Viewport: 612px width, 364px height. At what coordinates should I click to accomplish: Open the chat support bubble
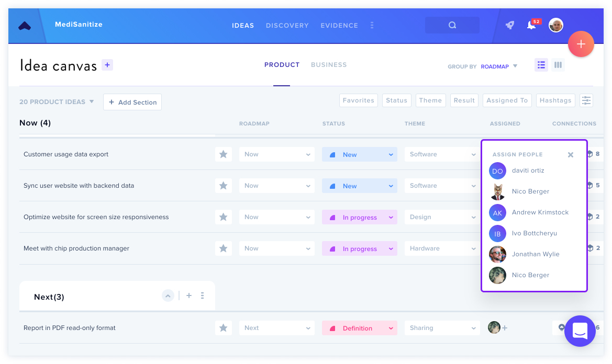click(x=580, y=331)
